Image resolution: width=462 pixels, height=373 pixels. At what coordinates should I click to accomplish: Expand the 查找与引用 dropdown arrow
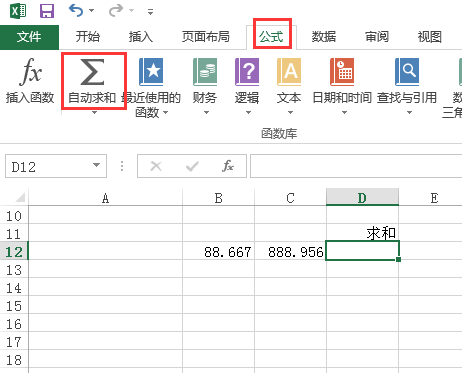click(409, 113)
